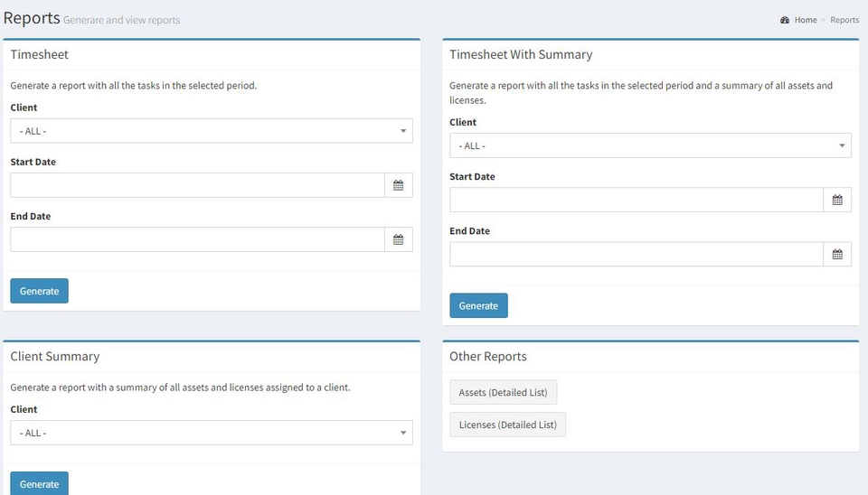The width and height of the screenshot is (868, 495).
Task: Click the Timesheet With Summary heading
Action: [521, 54]
